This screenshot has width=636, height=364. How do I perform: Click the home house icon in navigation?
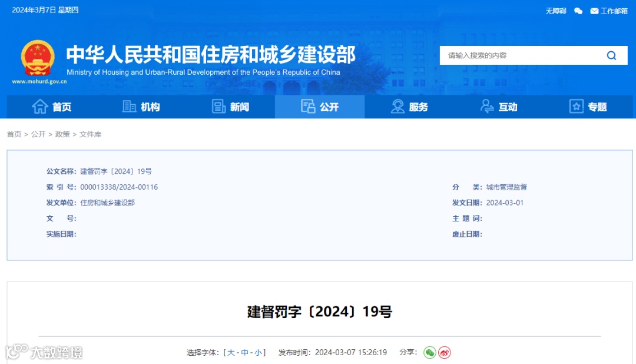40,107
